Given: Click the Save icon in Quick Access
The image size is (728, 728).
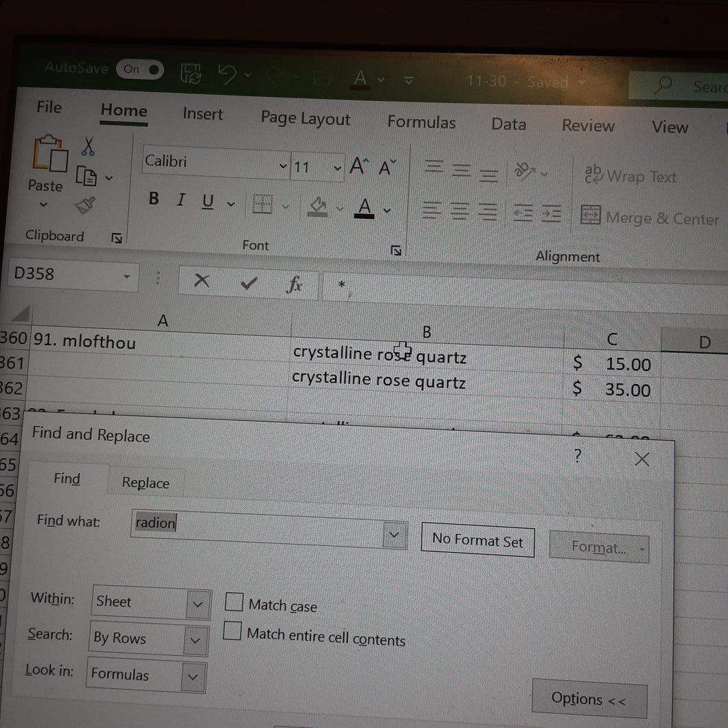Looking at the screenshot, I should click(x=191, y=73).
